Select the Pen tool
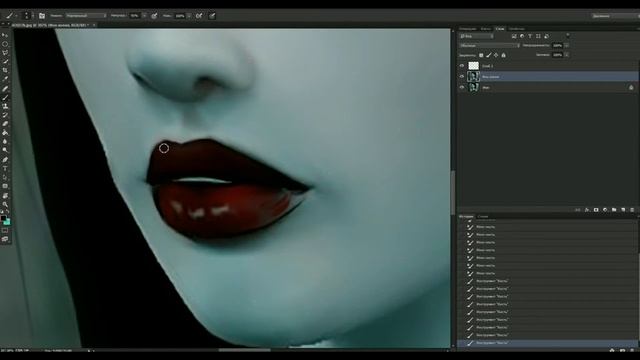This screenshot has width=640, height=360. 5,160
